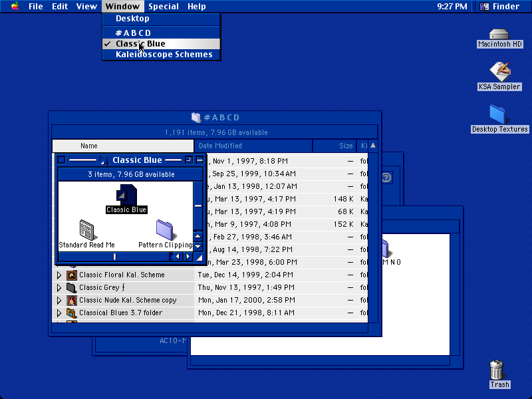
Task: Click the 68 K size value
Action: (x=346, y=211)
